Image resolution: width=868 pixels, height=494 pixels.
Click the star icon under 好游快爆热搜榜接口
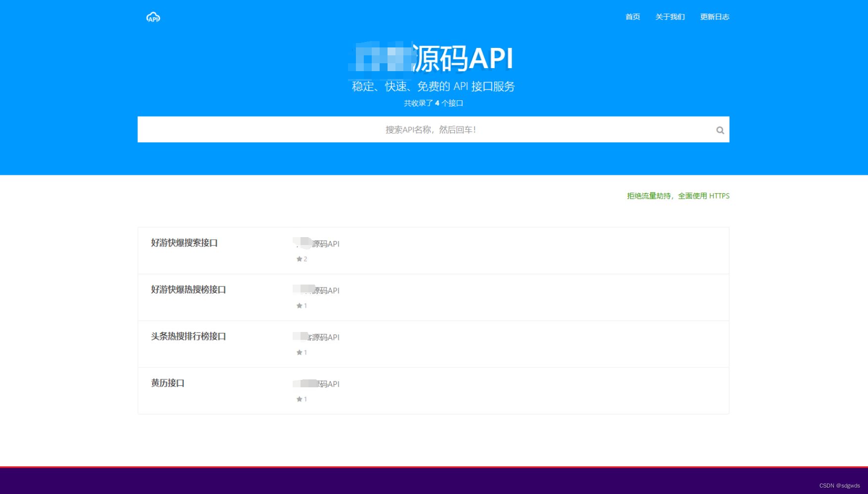tap(300, 305)
